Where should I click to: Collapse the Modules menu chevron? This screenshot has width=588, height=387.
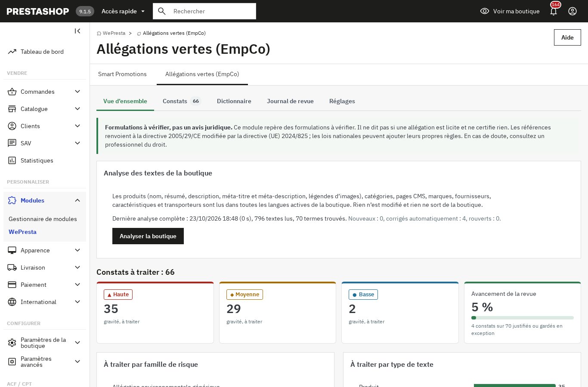click(77, 200)
